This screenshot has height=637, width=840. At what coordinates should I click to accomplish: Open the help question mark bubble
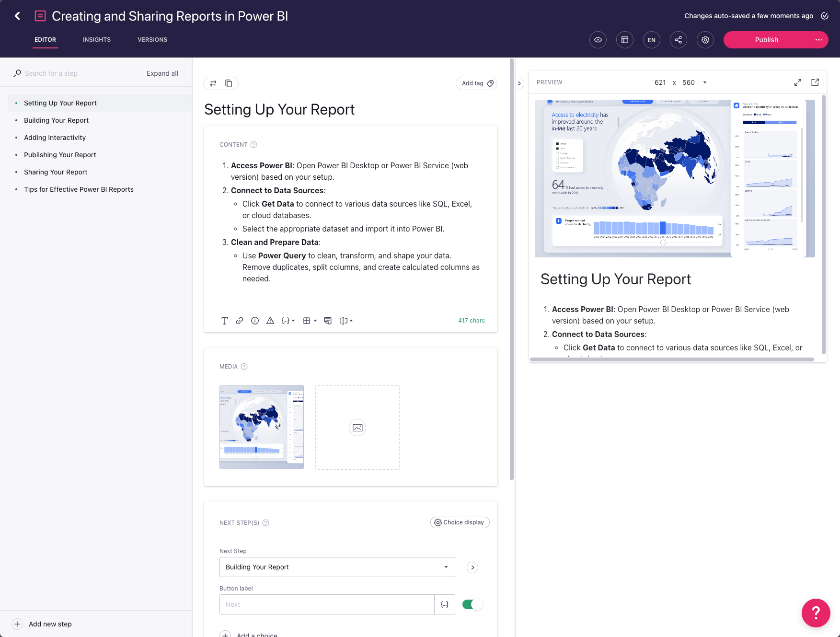tap(816, 613)
